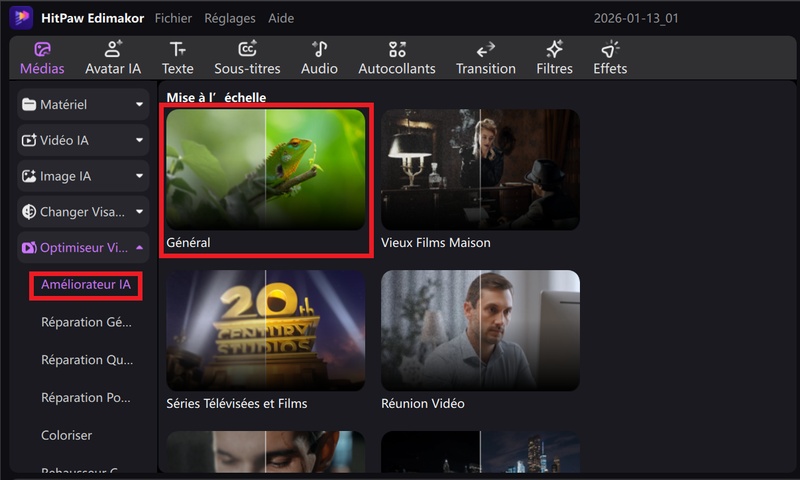Open the Sous-titres CC icon

tap(247, 49)
